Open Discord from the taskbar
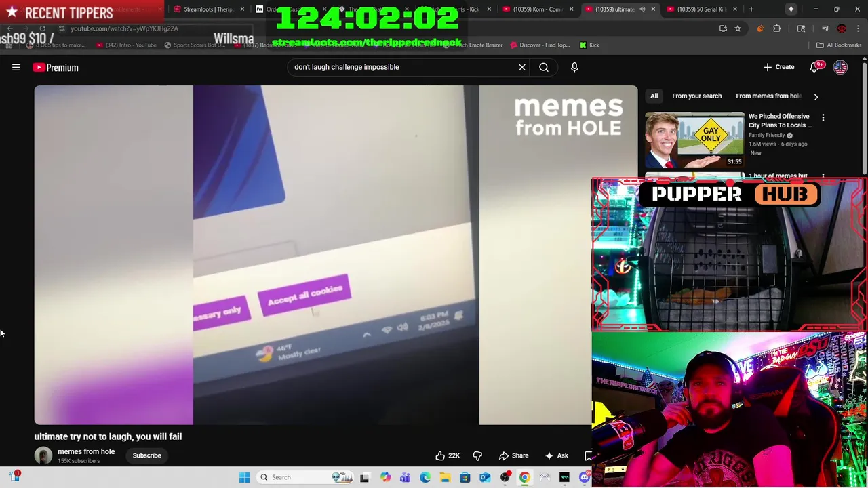Viewport: 868px width, 488px height. (585, 477)
